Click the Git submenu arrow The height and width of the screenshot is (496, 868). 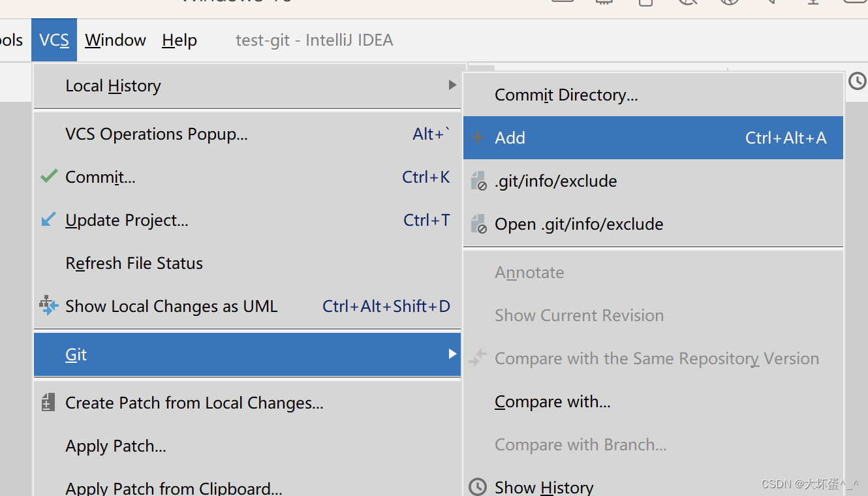[452, 354]
